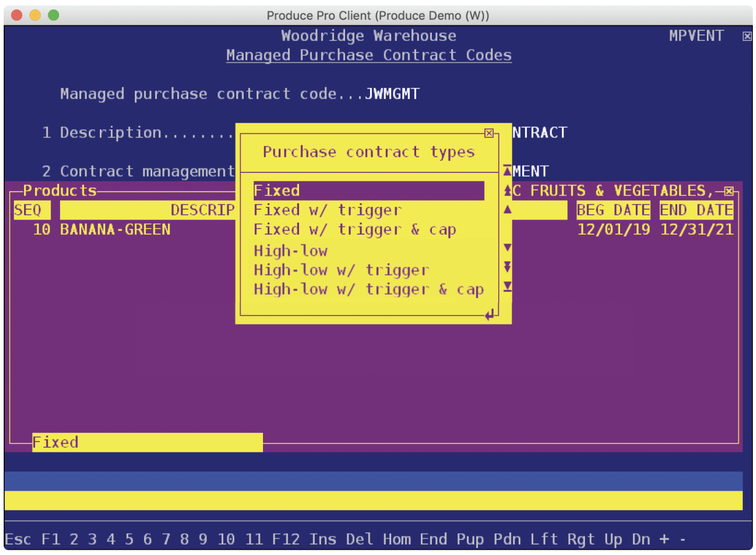Click the Managed Purchase Contract Codes heading
Image resolution: width=756 pixels, height=555 pixels.
click(x=369, y=55)
